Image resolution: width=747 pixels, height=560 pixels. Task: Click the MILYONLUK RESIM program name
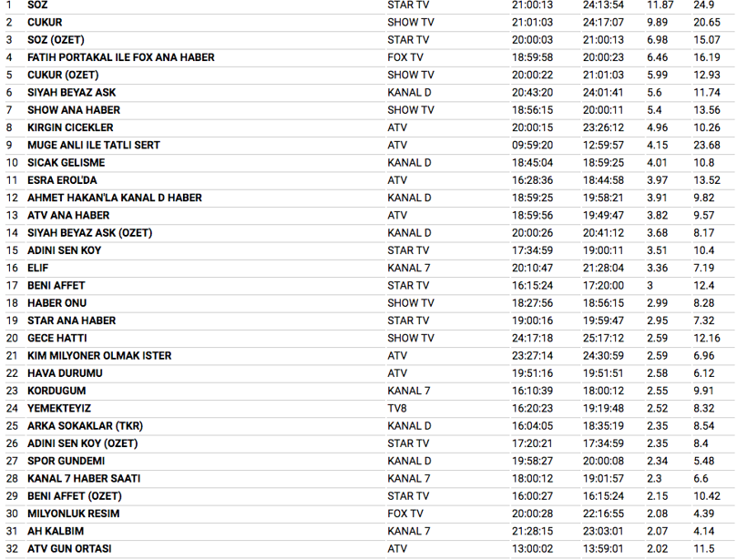[73, 514]
